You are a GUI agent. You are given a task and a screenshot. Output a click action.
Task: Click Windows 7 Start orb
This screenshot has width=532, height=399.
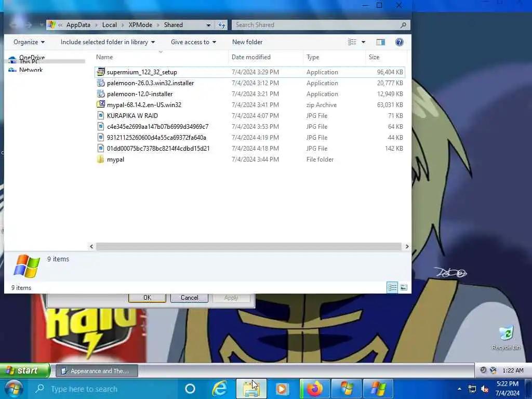click(13, 389)
